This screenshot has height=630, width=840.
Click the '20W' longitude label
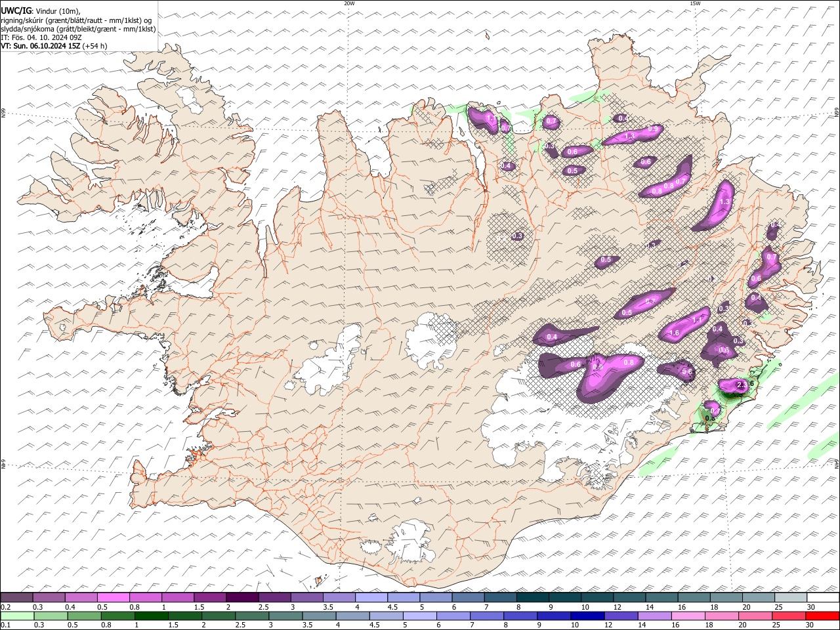(x=349, y=3)
